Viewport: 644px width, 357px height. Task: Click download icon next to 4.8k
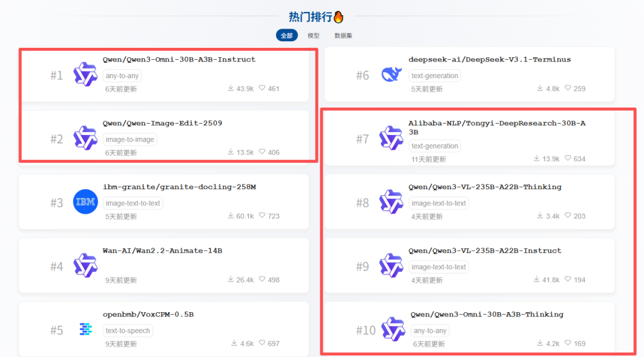click(x=540, y=88)
